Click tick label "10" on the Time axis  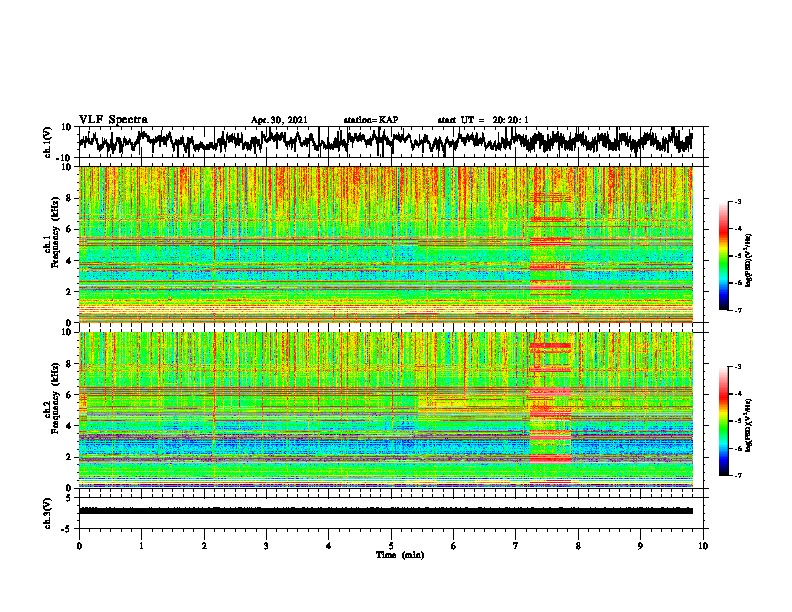[703, 546]
